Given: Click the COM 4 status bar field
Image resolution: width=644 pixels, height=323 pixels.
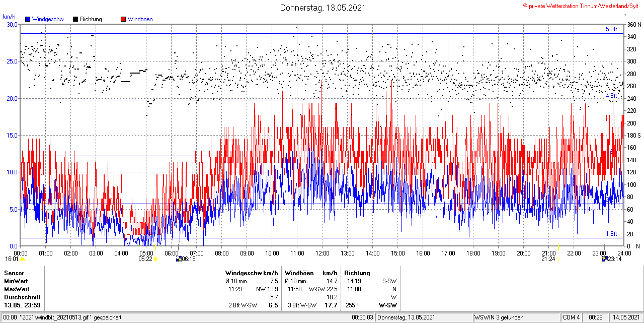Looking at the screenshot, I should tap(572, 317).
